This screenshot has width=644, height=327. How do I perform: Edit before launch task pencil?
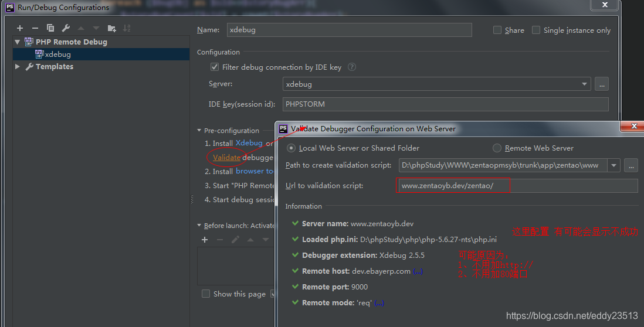pyautogui.click(x=235, y=240)
